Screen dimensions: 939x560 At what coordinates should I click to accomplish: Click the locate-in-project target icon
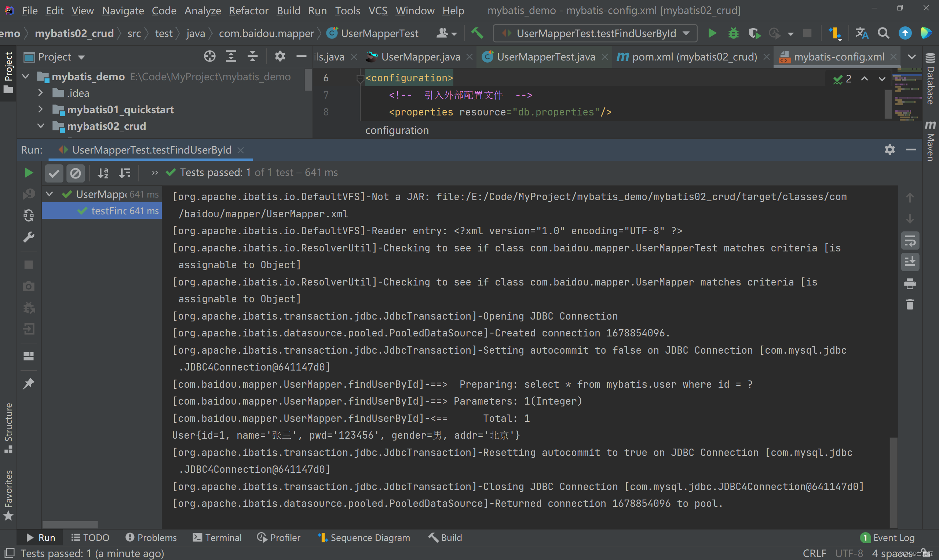click(209, 56)
